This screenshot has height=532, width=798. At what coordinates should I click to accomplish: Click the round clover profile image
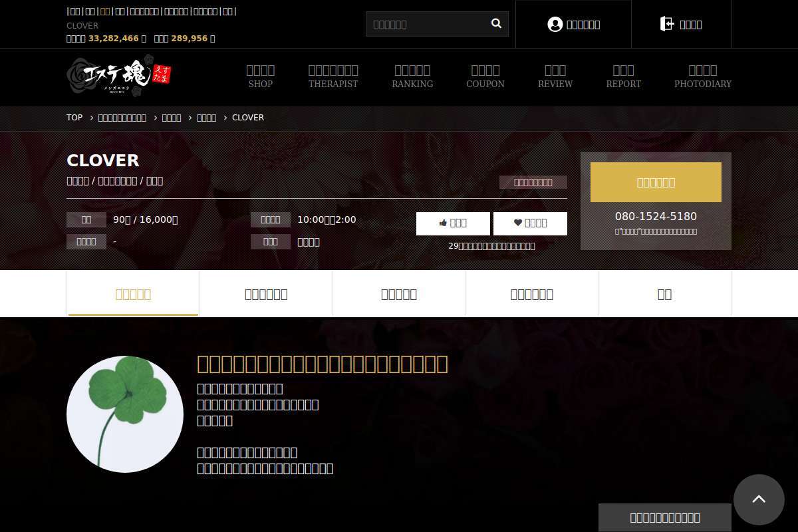tap(125, 414)
